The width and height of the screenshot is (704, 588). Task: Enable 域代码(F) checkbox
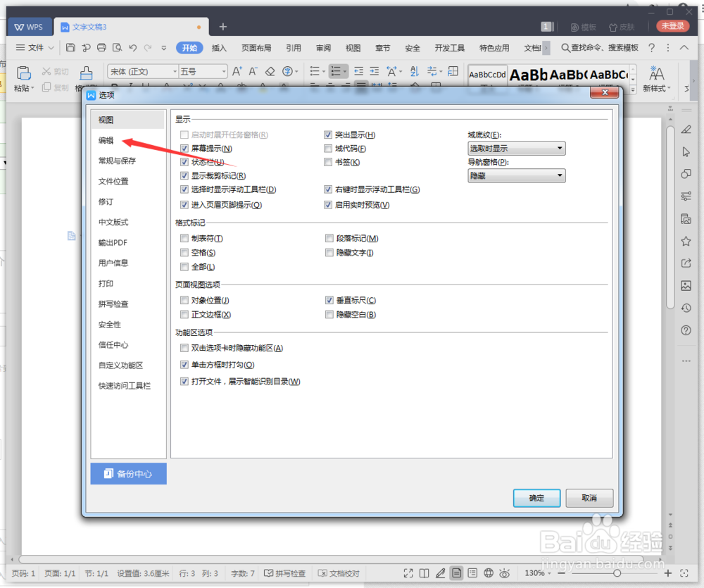tap(328, 149)
